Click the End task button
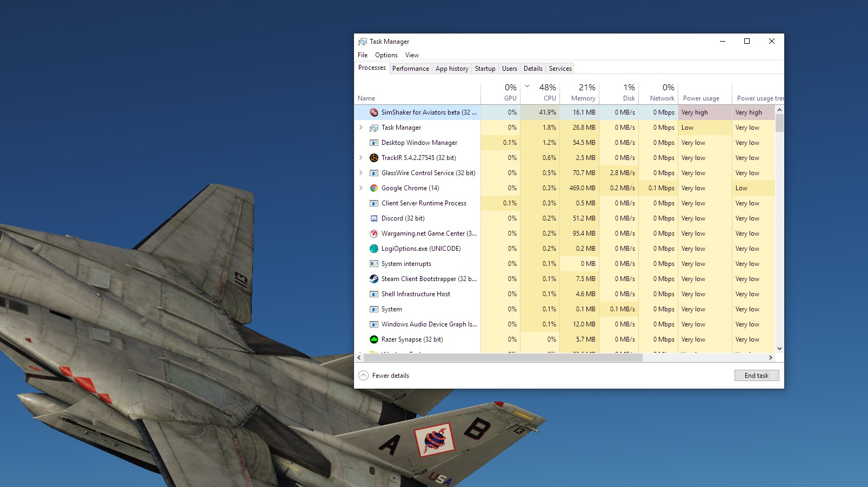Viewport: 868px width, 487px height. click(757, 376)
